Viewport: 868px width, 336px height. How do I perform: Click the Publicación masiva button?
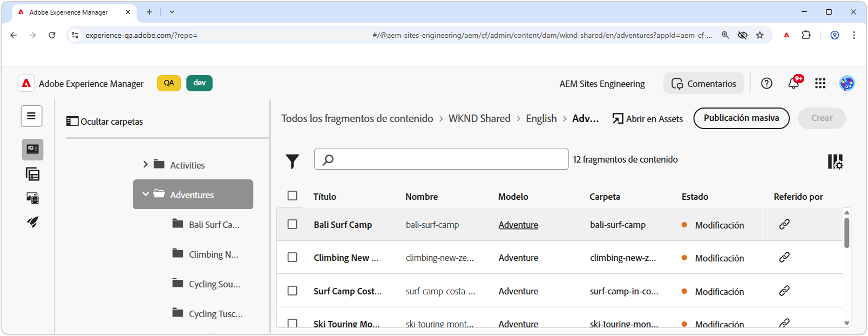pos(741,118)
